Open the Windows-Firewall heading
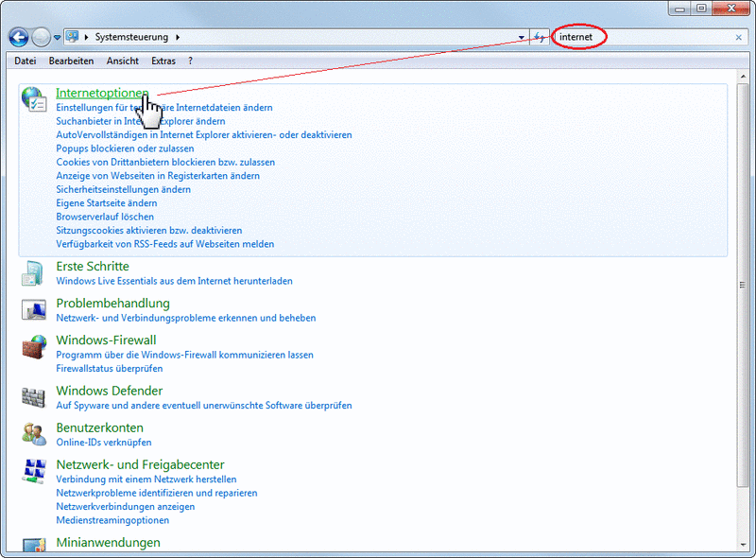Screen dimensions: 756x558 pos(106,340)
